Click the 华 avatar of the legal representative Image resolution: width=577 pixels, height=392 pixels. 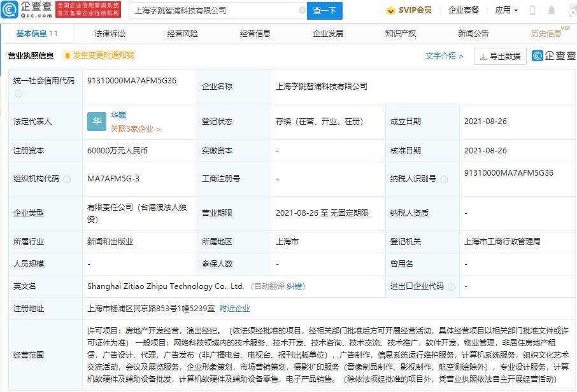97,122
